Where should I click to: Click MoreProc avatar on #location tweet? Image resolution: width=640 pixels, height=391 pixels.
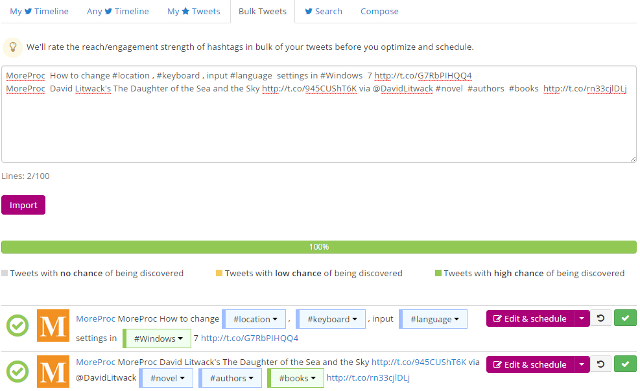[53, 326]
